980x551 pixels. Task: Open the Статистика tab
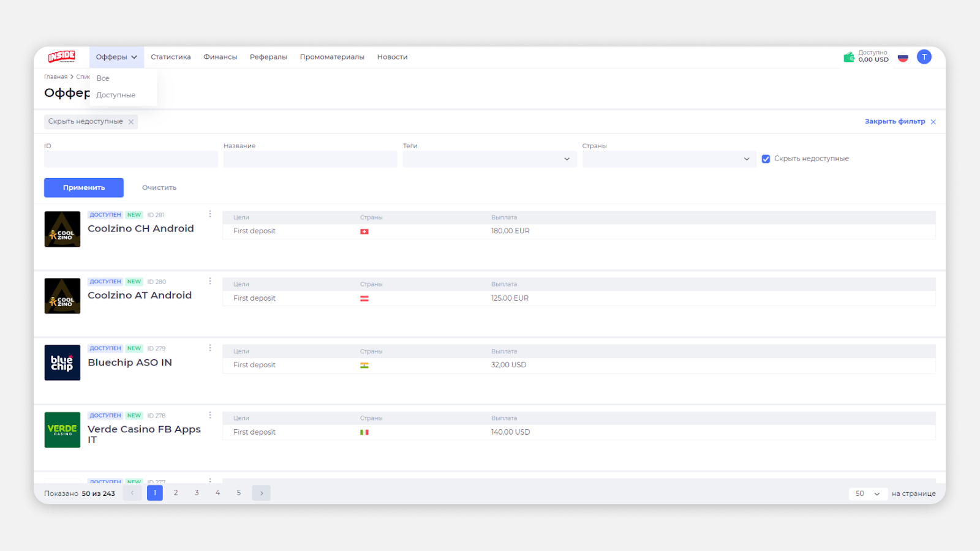pos(171,57)
